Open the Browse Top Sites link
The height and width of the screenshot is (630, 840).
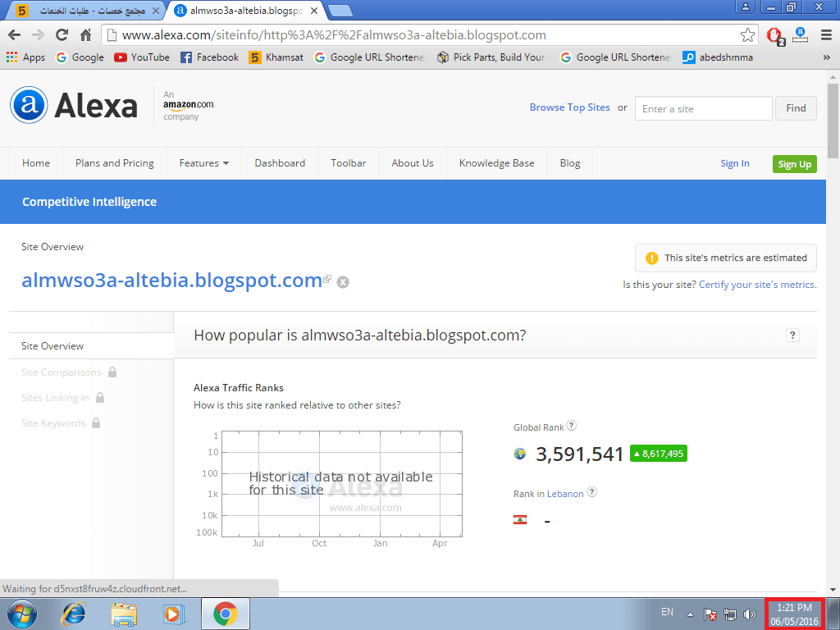click(x=569, y=107)
